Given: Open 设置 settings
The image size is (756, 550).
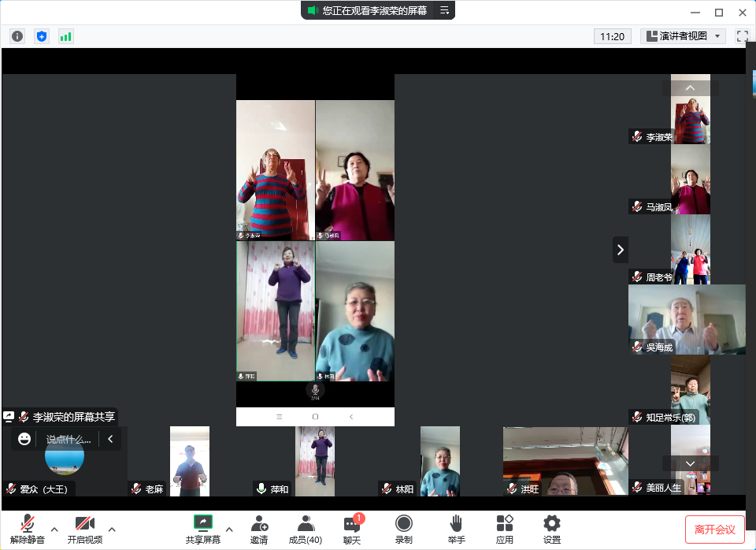Looking at the screenshot, I should tap(552, 529).
